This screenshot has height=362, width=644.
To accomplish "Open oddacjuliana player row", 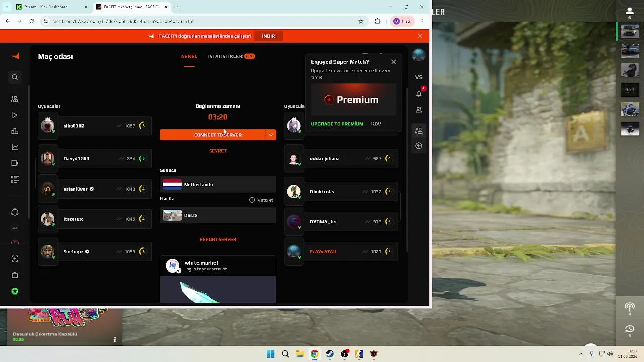I will (341, 158).
